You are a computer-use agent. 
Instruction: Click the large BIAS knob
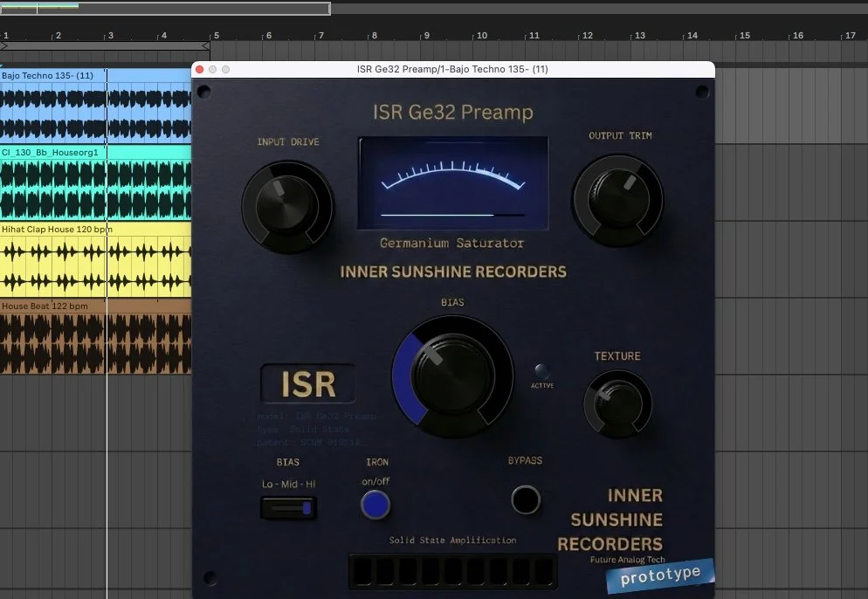tap(453, 375)
